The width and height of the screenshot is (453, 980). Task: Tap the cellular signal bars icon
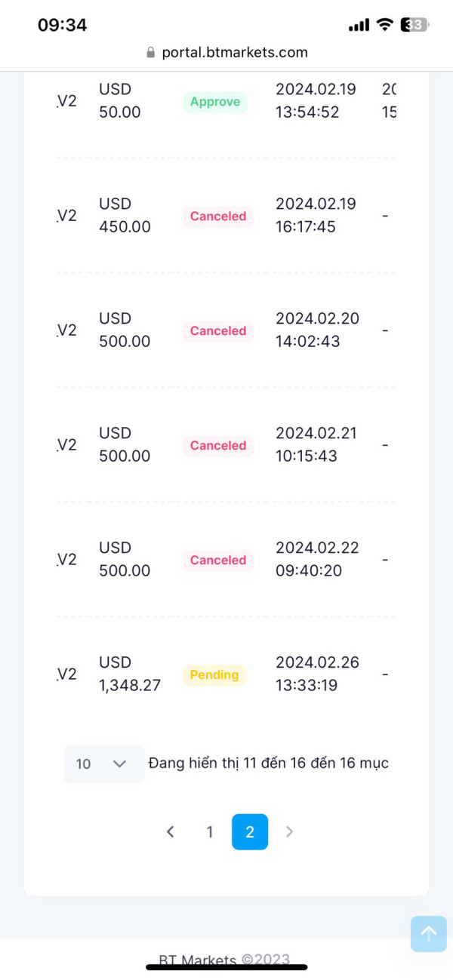click(359, 25)
